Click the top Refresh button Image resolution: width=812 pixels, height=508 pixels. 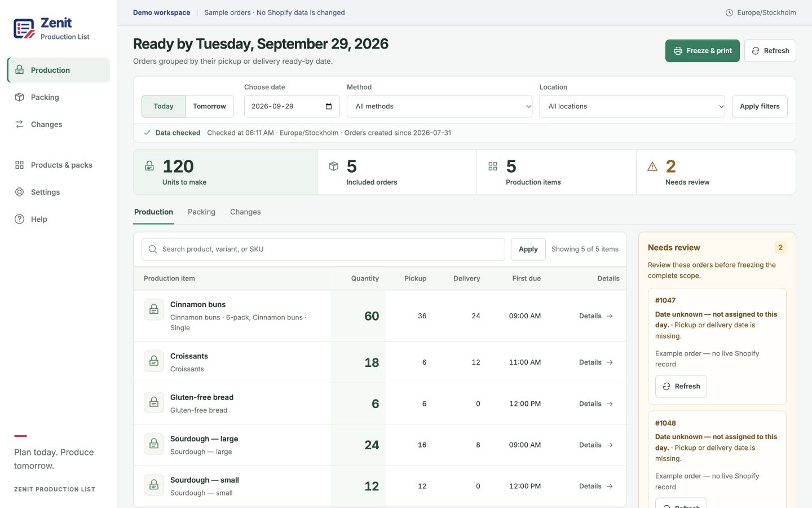pos(770,51)
